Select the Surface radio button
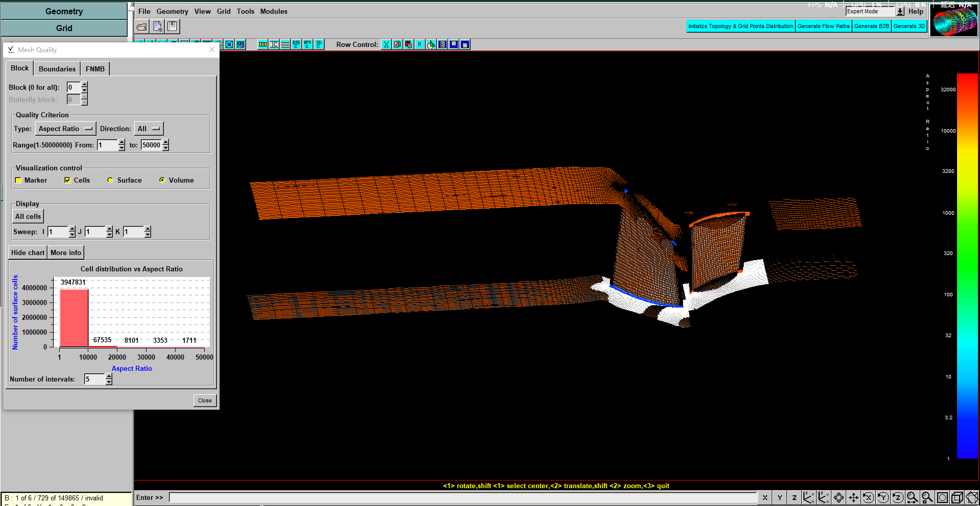This screenshot has height=506, width=980. [x=110, y=181]
